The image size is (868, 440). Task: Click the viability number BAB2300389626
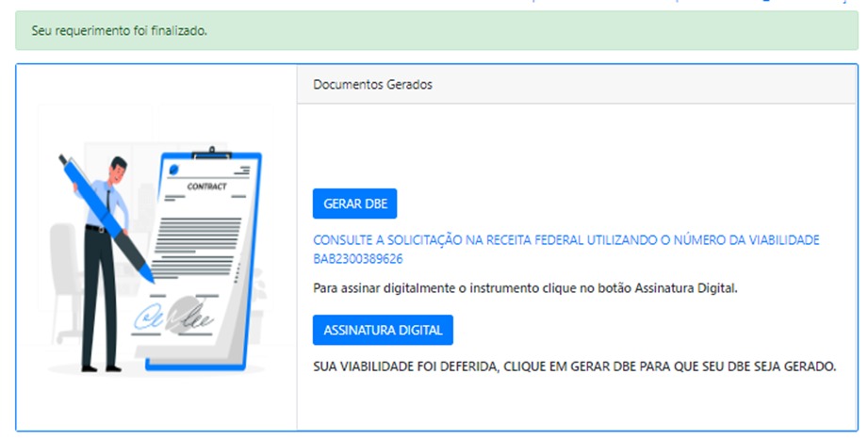click(x=358, y=258)
